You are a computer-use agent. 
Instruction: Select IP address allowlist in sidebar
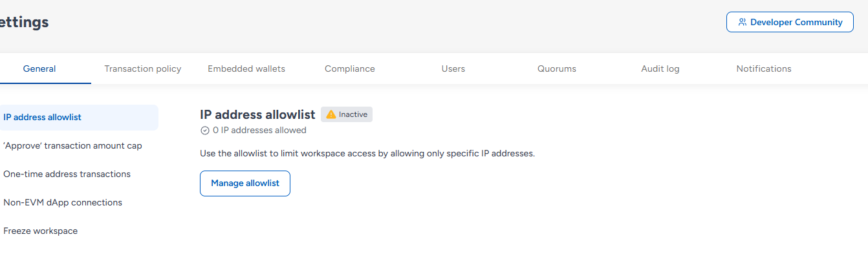[43, 118]
